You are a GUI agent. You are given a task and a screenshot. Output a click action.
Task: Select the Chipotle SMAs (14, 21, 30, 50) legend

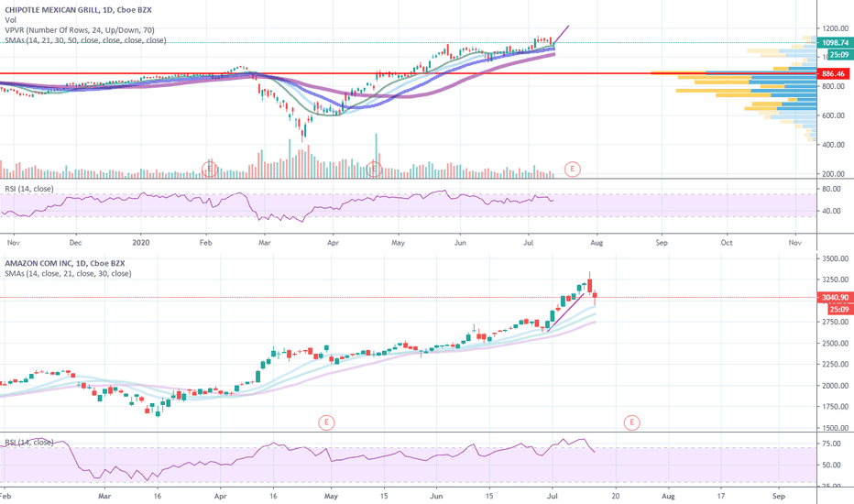[x=85, y=40]
